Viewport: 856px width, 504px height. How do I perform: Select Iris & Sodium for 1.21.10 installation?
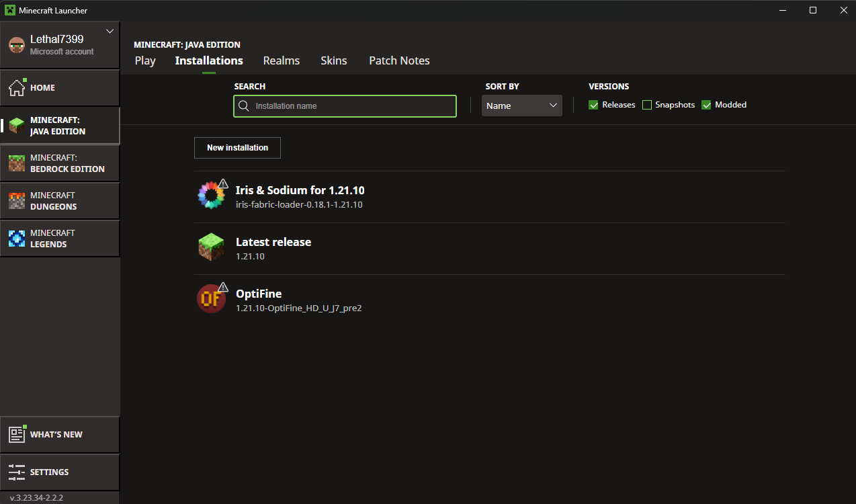[x=490, y=197]
